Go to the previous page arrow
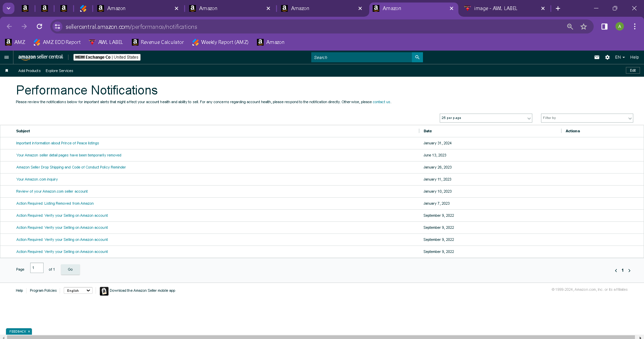The width and height of the screenshot is (644, 339). tap(616, 270)
